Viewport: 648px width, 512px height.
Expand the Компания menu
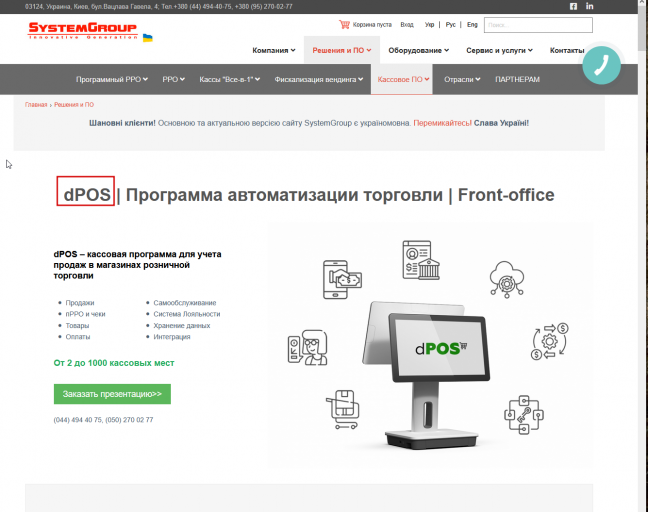coord(274,50)
